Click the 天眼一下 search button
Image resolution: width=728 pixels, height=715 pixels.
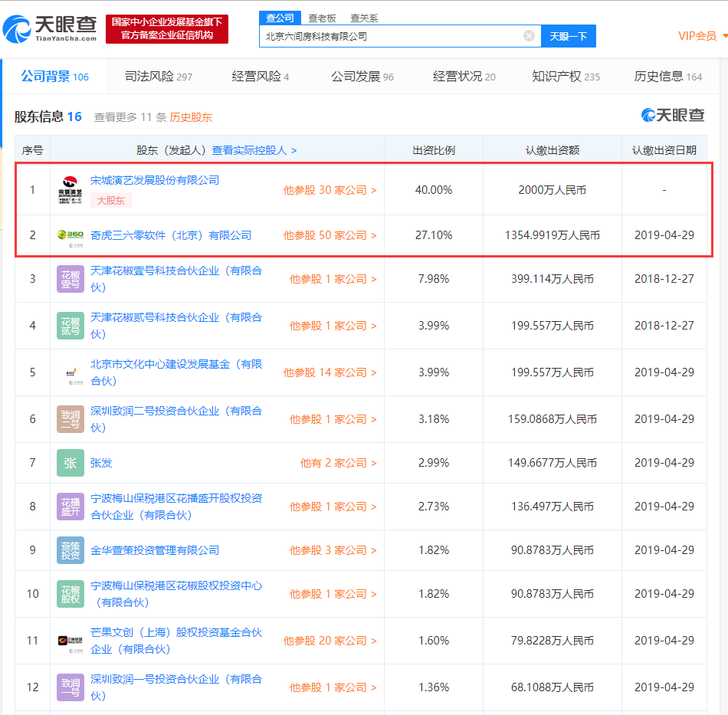(x=569, y=36)
